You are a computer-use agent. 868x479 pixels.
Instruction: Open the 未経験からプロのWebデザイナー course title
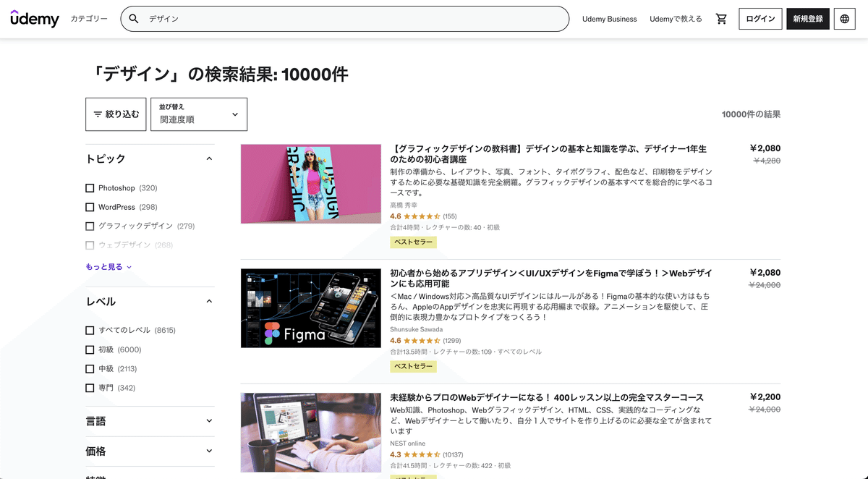pyautogui.click(x=547, y=398)
